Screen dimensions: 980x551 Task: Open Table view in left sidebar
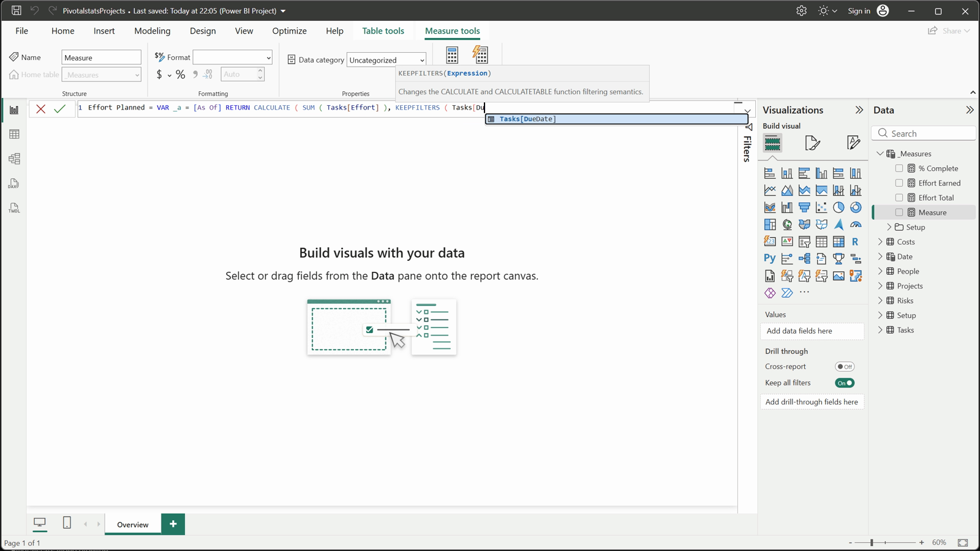14,134
